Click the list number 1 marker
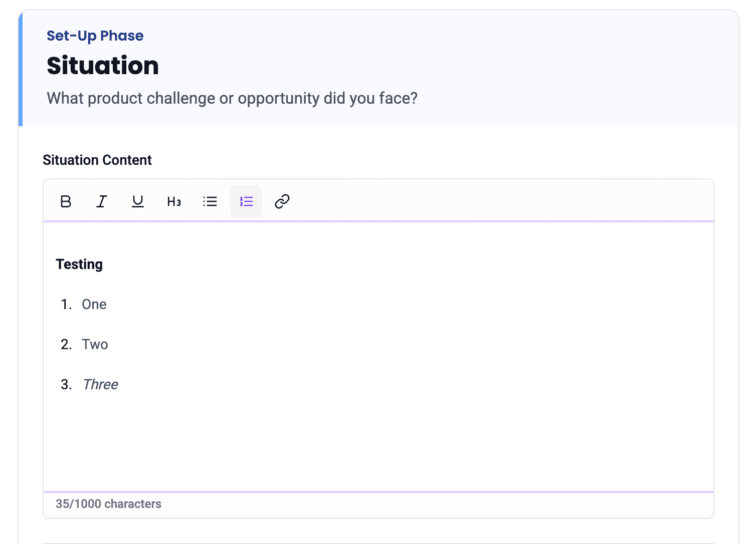This screenshot has width=756, height=544. tap(66, 305)
